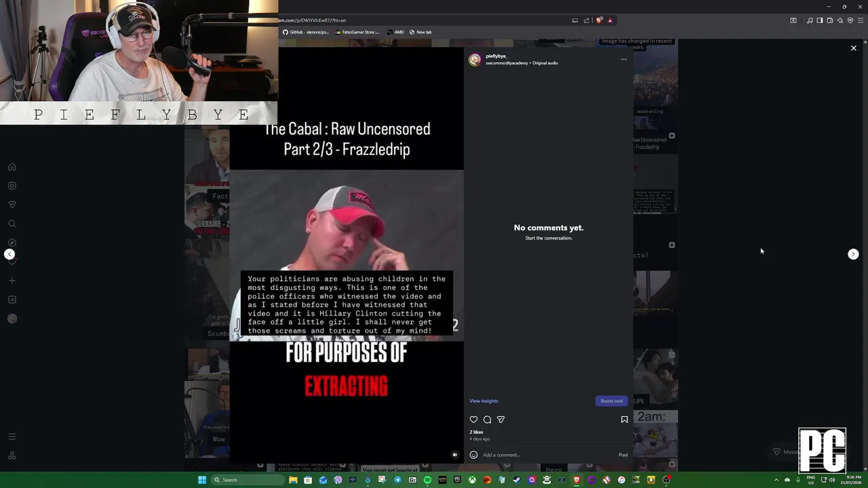The image size is (868, 488).
Task: Open the taskbar clock showing 9:26 PM
Action: point(851,480)
